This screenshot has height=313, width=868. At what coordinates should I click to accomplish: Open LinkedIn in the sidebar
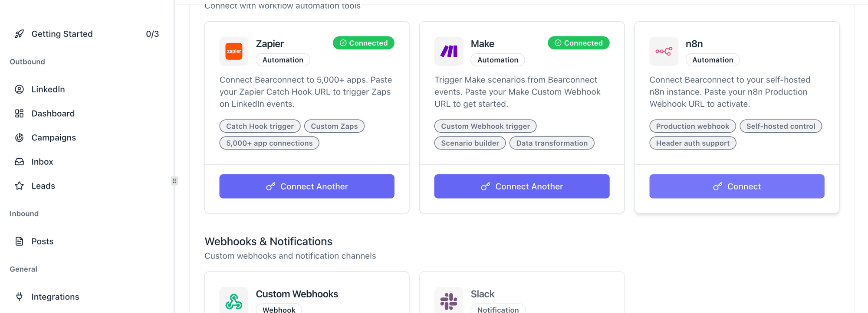coord(48,89)
